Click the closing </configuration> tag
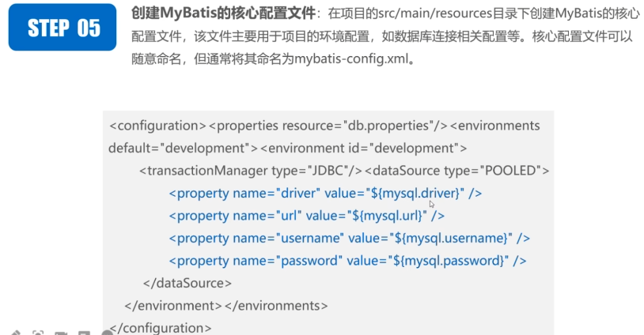 pos(161,327)
